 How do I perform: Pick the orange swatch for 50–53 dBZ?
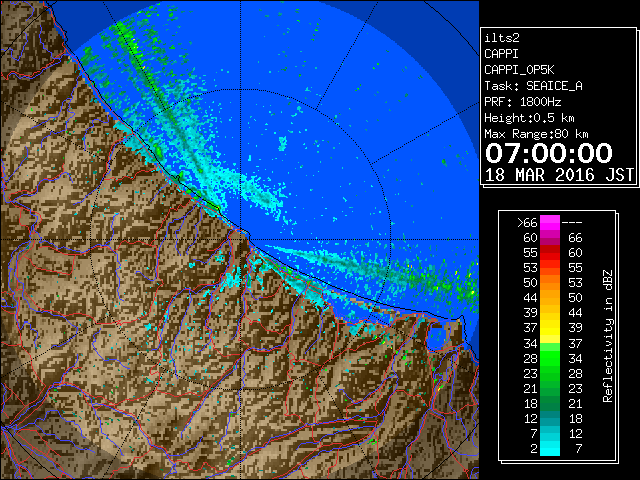pyautogui.click(x=550, y=283)
